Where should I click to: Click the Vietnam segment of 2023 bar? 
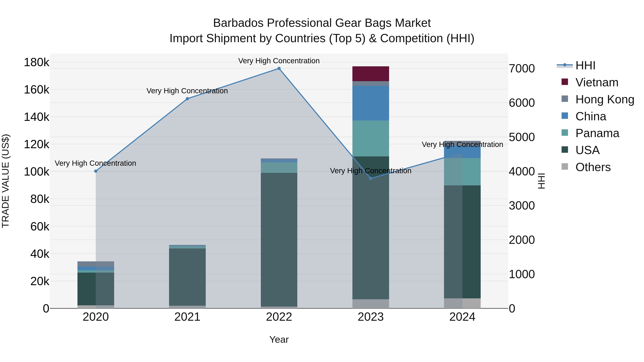click(x=371, y=74)
